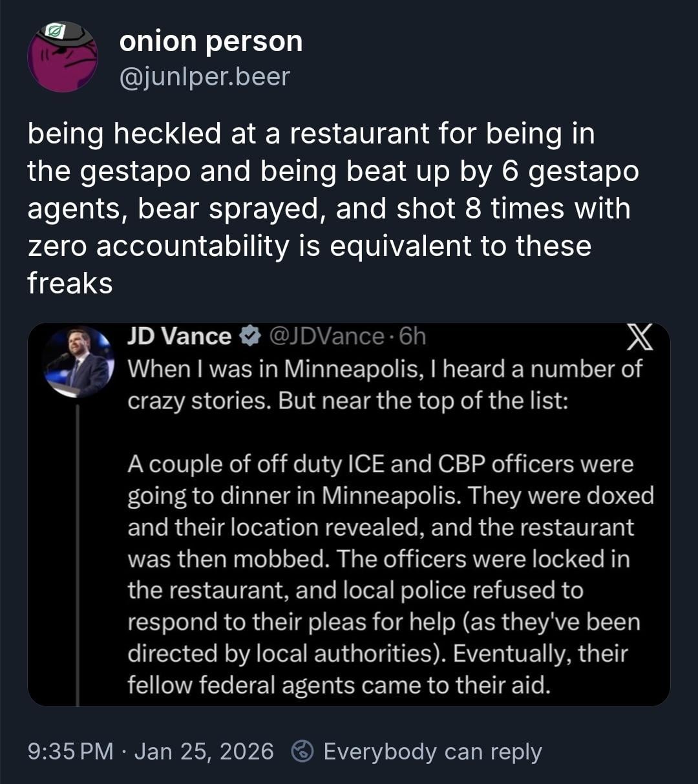
Task: Click the final sentence starting "fellow federal agents"
Action: click(339, 684)
